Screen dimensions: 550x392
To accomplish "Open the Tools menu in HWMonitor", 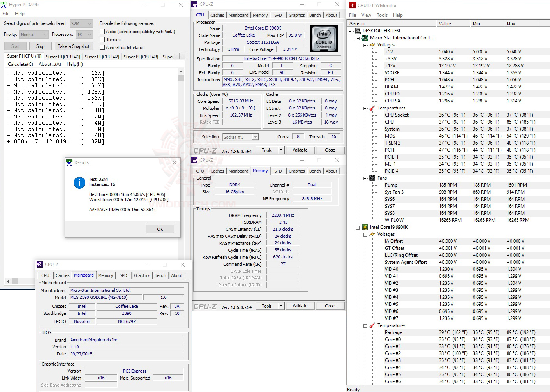I will tap(382, 15).
